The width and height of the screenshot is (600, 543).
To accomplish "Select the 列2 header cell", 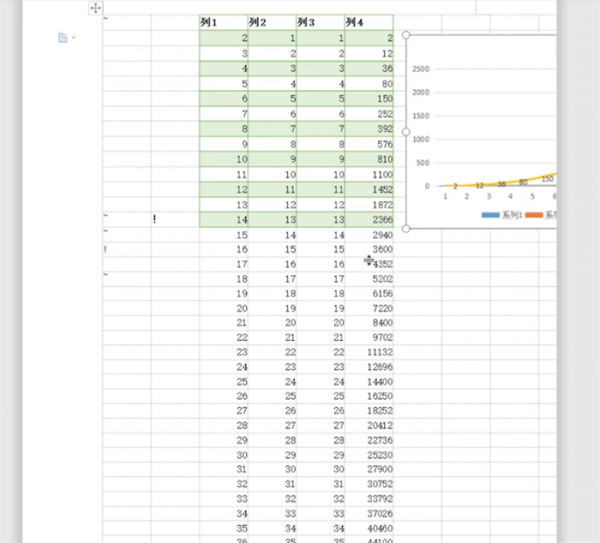I will tap(272, 23).
